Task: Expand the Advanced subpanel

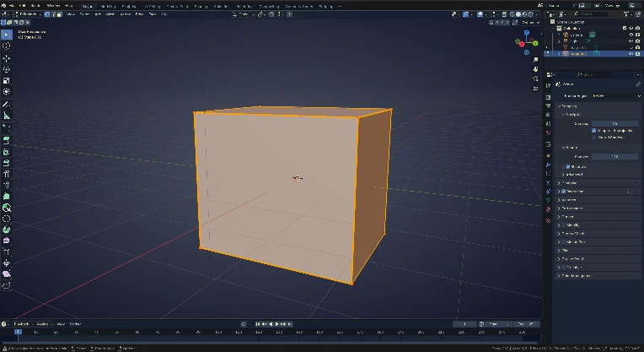Action: pyautogui.click(x=573, y=175)
